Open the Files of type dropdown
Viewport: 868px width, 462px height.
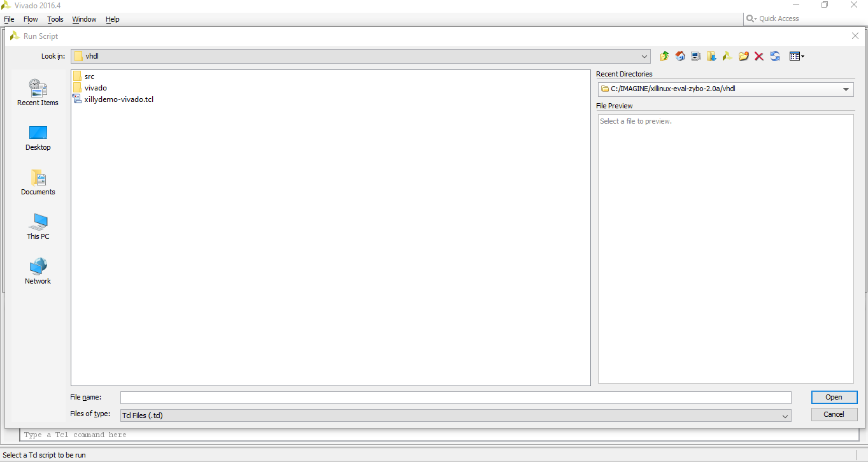click(x=785, y=415)
